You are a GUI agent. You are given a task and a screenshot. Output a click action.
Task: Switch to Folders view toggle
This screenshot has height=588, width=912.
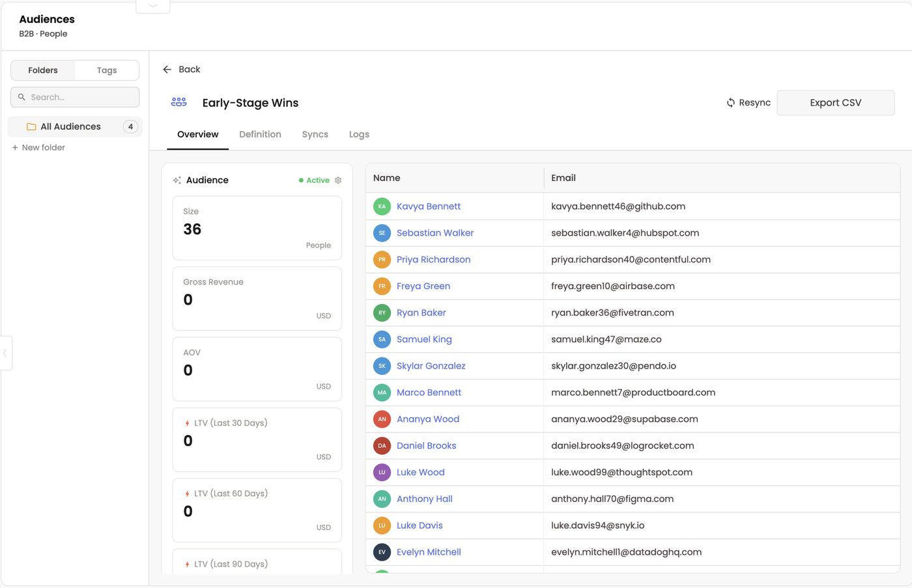click(x=43, y=70)
